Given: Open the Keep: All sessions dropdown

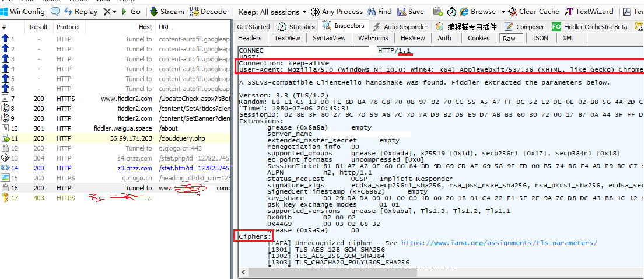Looking at the screenshot, I should [272, 12].
